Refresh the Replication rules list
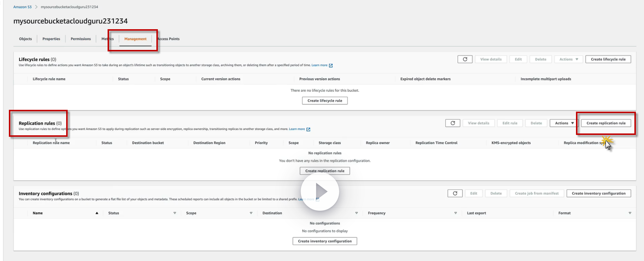The image size is (644, 261). pyautogui.click(x=453, y=123)
